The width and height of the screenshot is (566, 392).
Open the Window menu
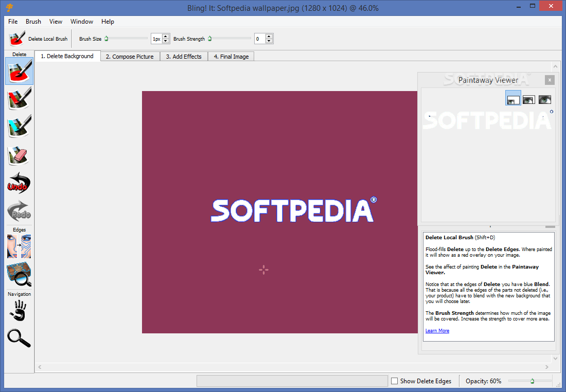82,22
